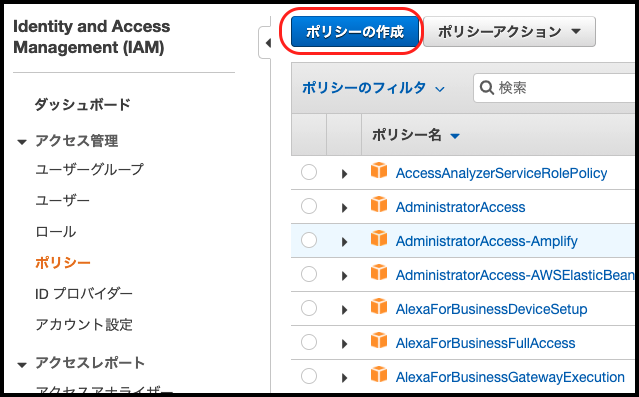Screen dimensions: 639x397
Task: Click orange box icon of AlexaForBusinessDeviceSetup
Action: click(x=379, y=306)
